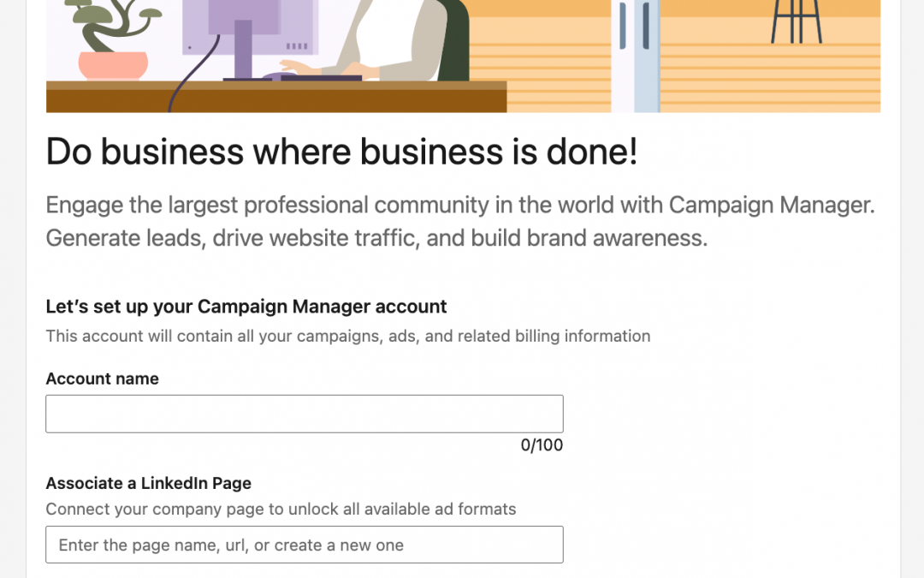Click the pink flower pot illustration
Image resolution: width=924 pixels, height=578 pixels.
coord(113,65)
